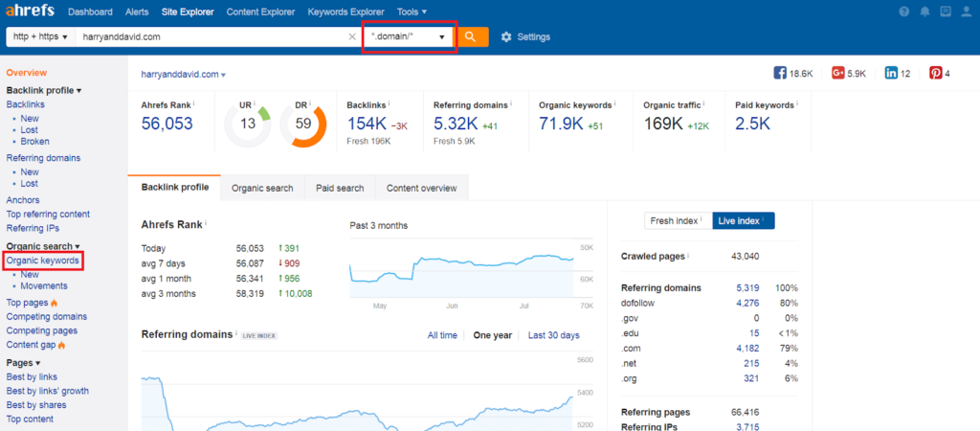Click the 154K Backlinks count
The height and width of the screenshot is (431, 980).
pos(367,124)
